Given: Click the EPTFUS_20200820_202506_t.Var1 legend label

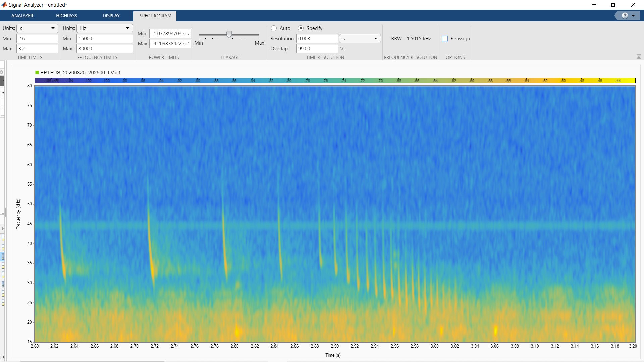Looking at the screenshot, I should click(x=80, y=72).
